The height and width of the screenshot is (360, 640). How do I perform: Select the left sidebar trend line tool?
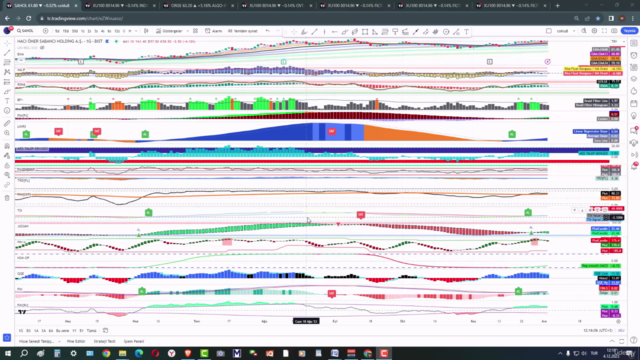[7, 53]
